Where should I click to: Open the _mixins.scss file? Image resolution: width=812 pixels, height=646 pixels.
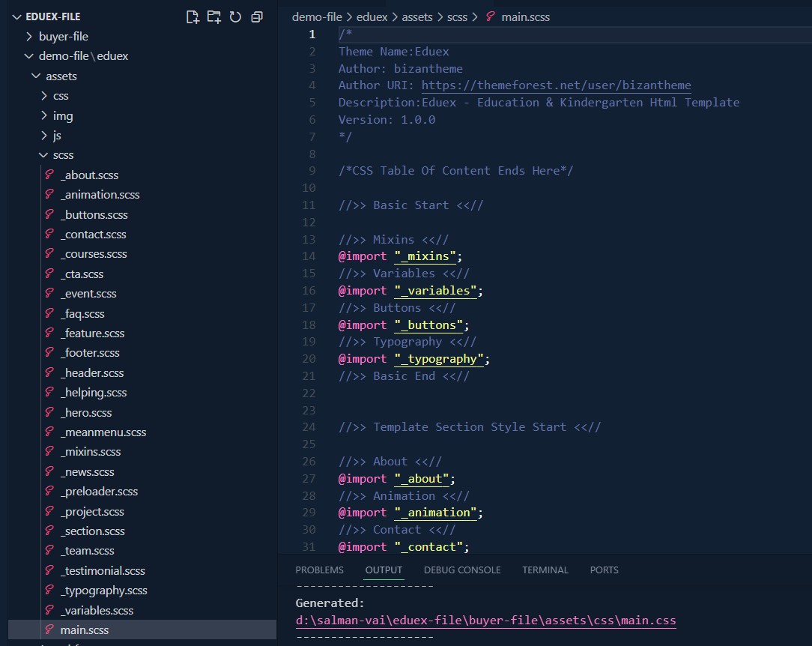90,452
